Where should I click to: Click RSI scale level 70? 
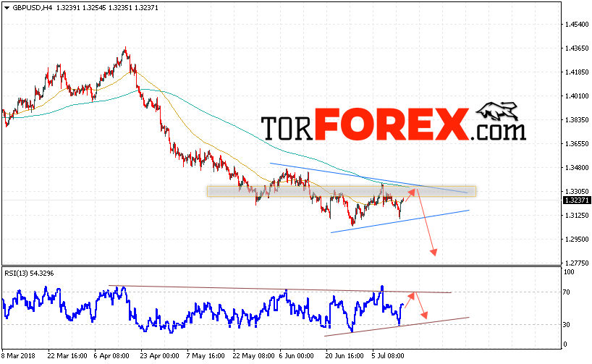[x=567, y=292]
